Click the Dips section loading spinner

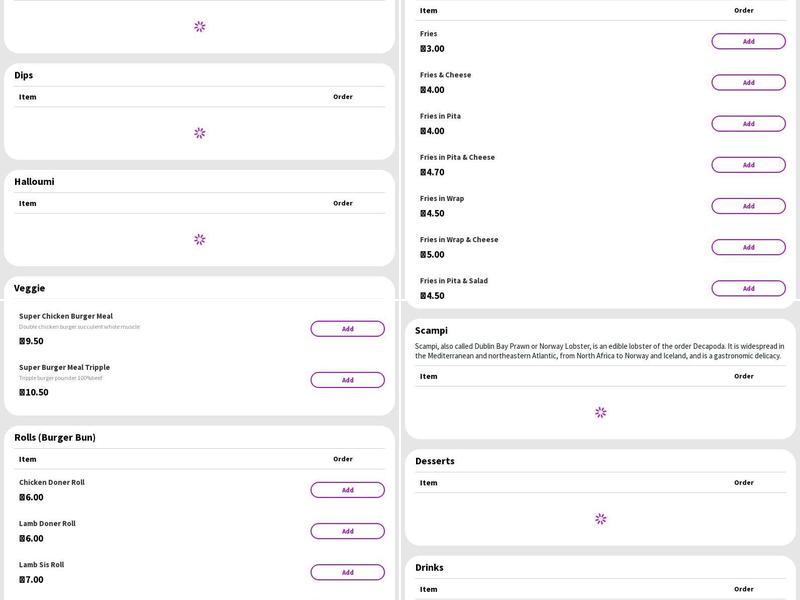pyautogui.click(x=199, y=133)
